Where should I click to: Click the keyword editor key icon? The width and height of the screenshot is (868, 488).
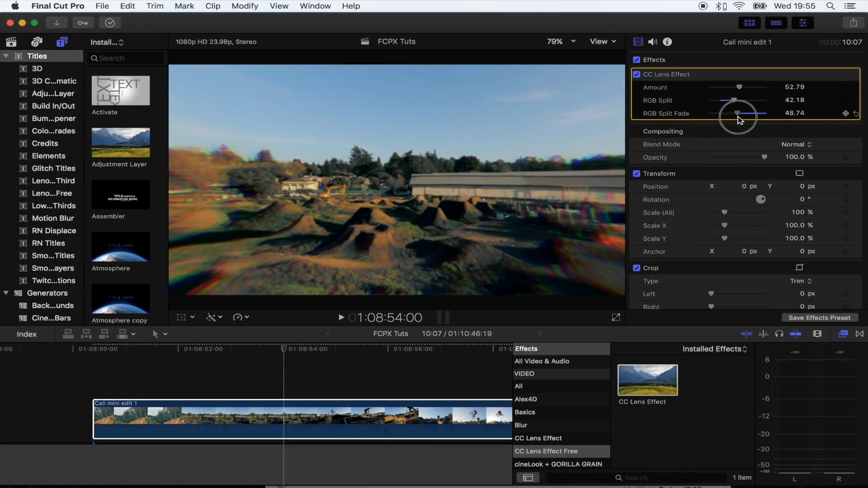tap(83, 23)
